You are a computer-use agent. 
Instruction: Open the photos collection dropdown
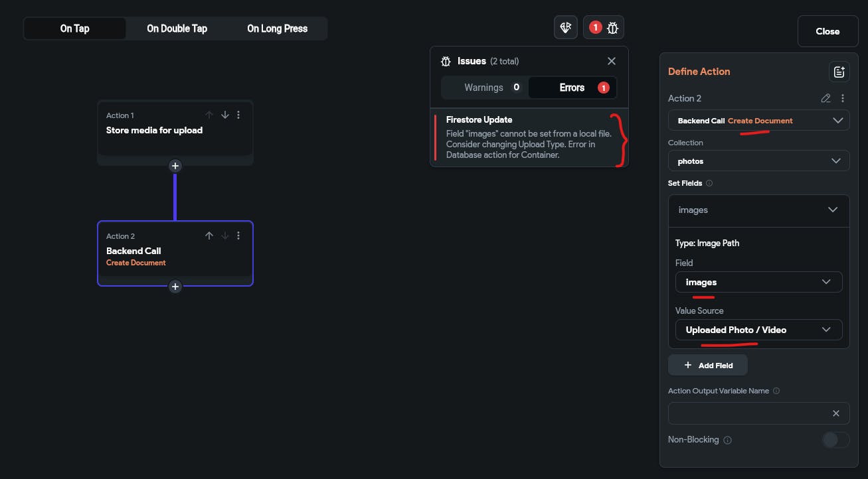coord(758,161)
